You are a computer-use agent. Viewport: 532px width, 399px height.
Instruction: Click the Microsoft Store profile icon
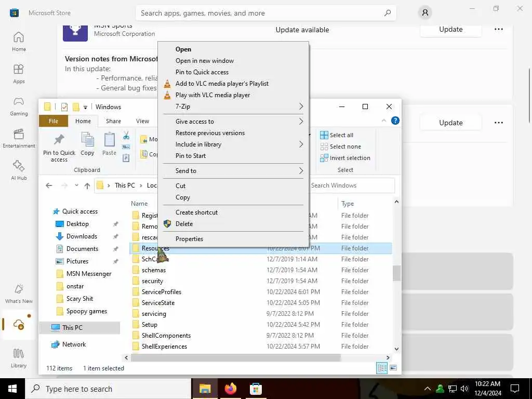425,13
